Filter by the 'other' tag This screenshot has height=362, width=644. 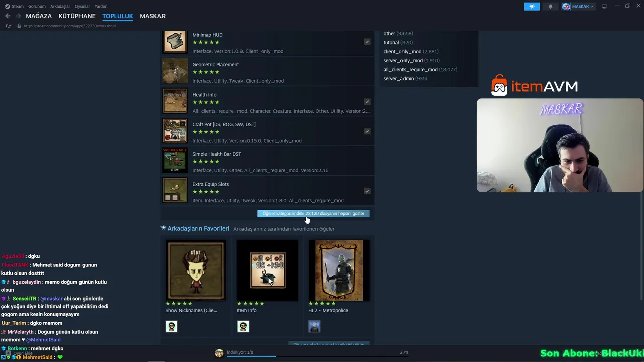(x=389, y=34)
